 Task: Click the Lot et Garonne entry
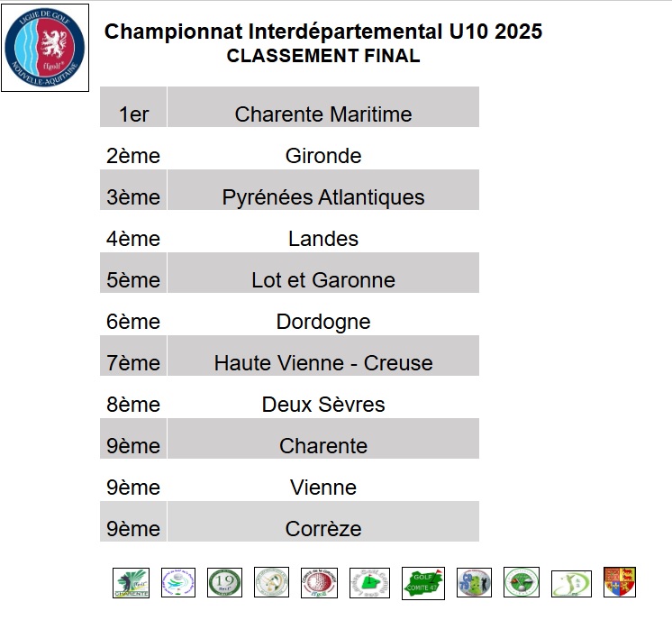(323, 280)
